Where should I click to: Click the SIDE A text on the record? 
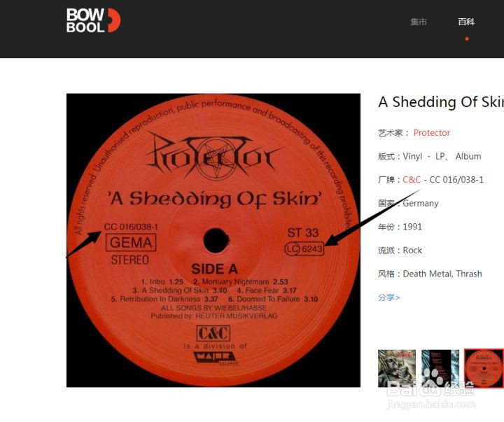pos(214,269)
